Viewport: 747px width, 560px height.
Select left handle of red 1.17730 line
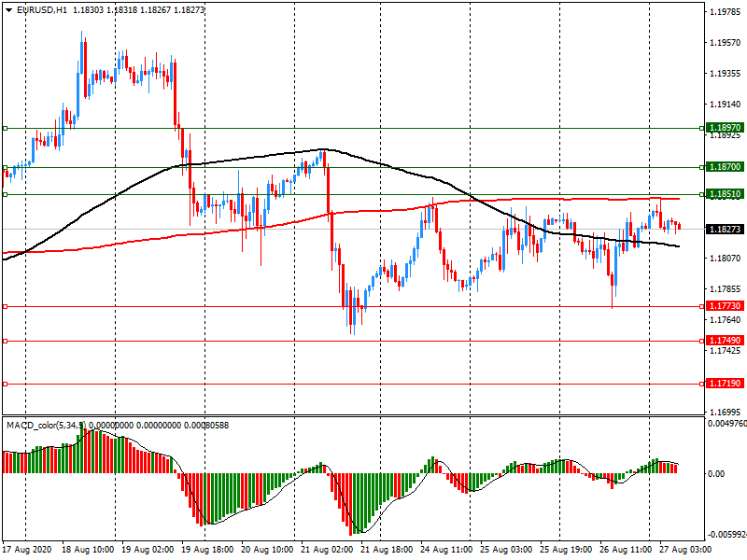pyautogui.click(x=5, y=306)
